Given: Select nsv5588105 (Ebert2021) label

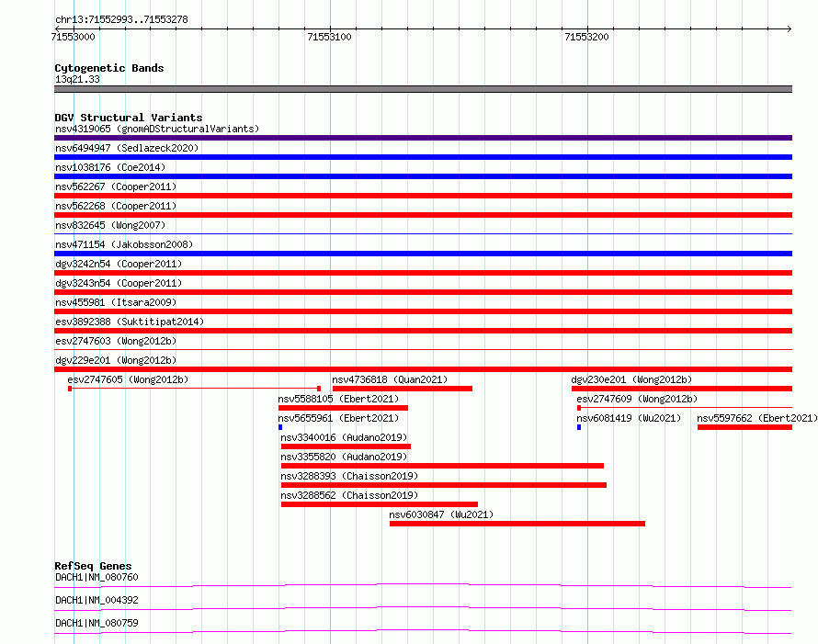Looking at the screenshot, I should 338,399.
